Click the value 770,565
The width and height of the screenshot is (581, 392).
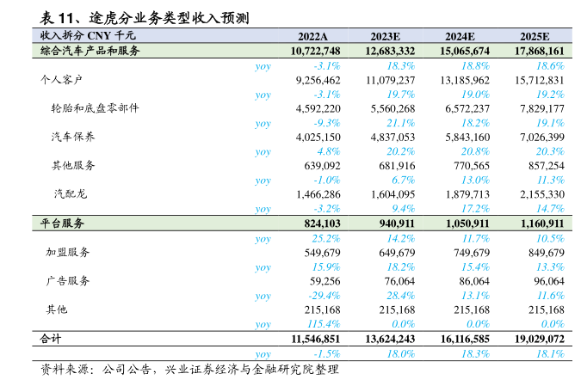point(472,166)
